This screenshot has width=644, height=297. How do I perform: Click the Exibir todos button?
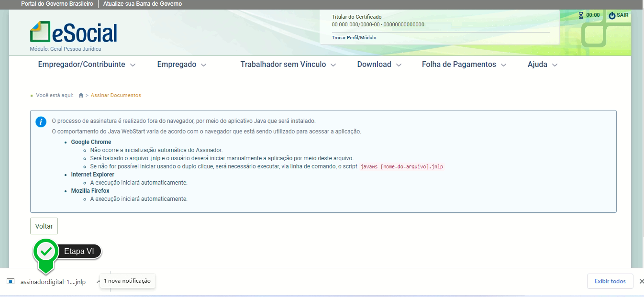(x=610, y=281)
